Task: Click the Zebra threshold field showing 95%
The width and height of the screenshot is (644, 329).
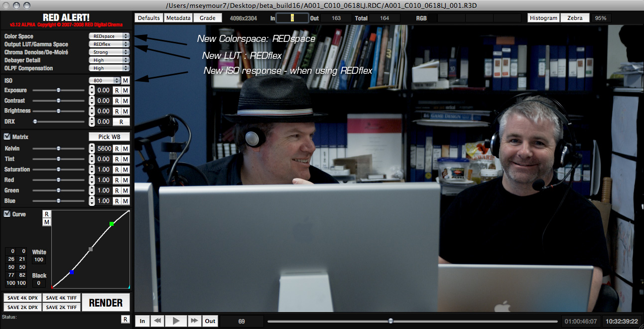Action: pyautogui.click(x=601, y=18)
